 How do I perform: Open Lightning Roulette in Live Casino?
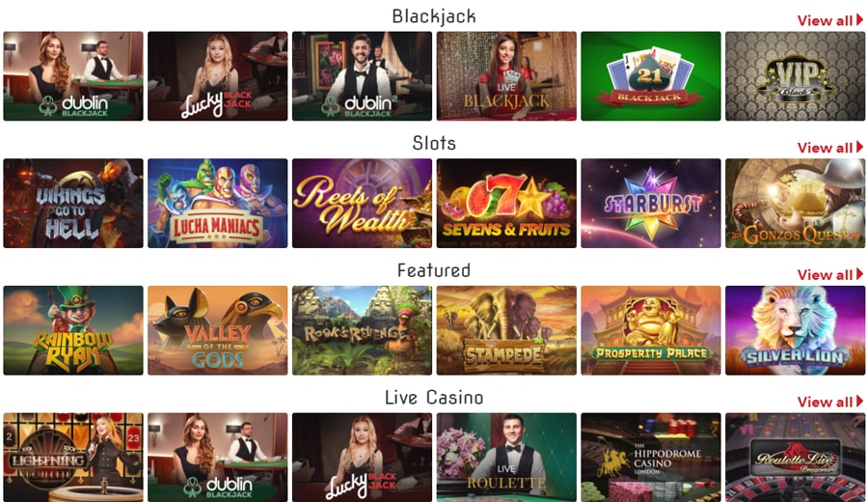click(x=73, y=458)
